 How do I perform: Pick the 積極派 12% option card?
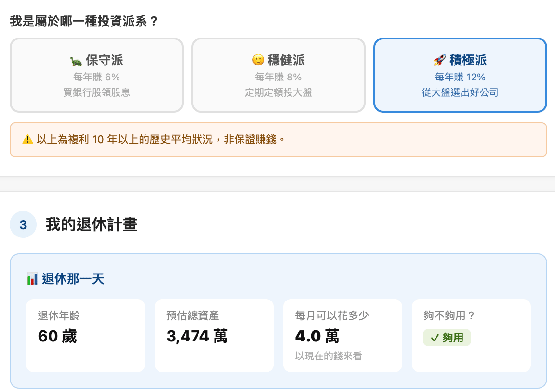[x=460, y=75]
